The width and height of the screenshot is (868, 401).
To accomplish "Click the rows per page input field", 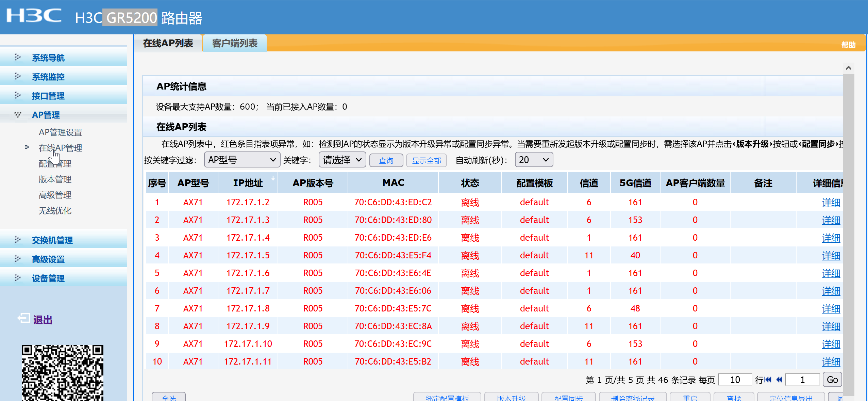I will (735, 380).
